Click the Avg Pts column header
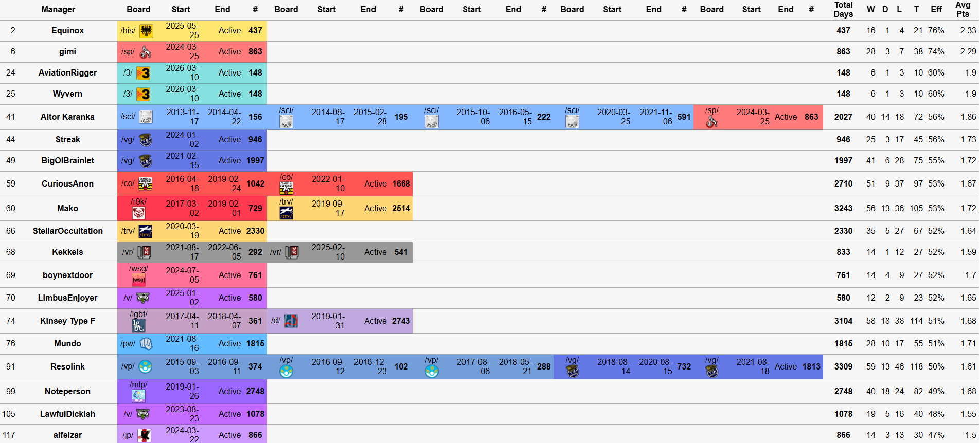The height and width of the screenshot is (443, 980). click(963, 10)
